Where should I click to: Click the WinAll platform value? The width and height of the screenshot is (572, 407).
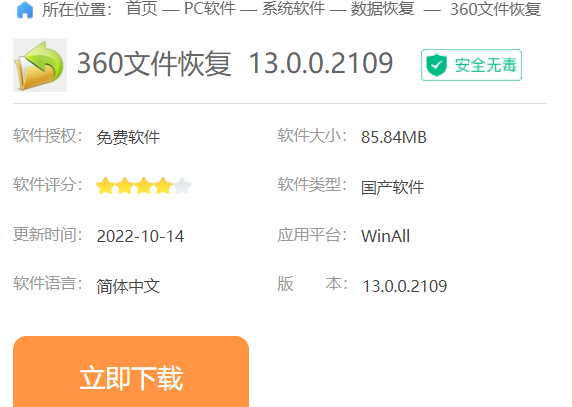tap(386, 236)
